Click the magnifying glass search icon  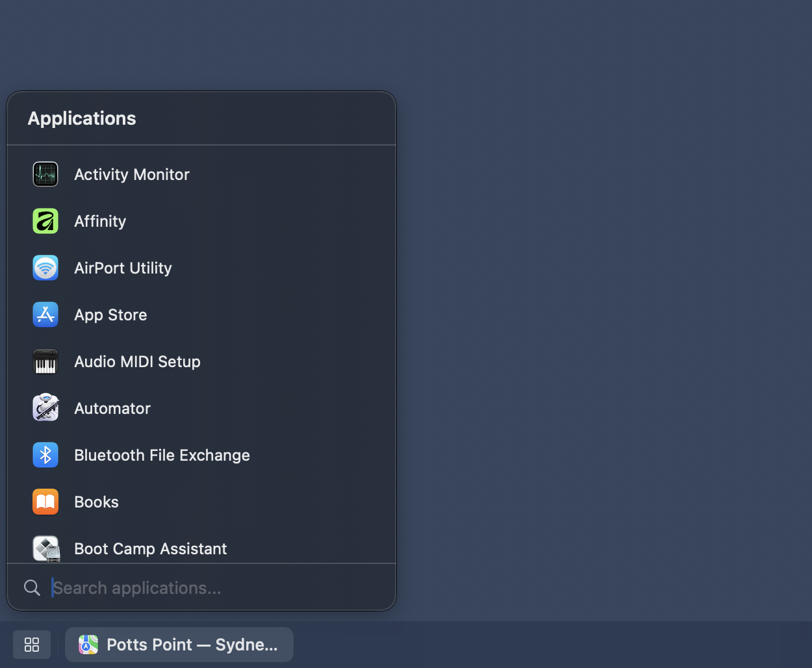point(31,587)
